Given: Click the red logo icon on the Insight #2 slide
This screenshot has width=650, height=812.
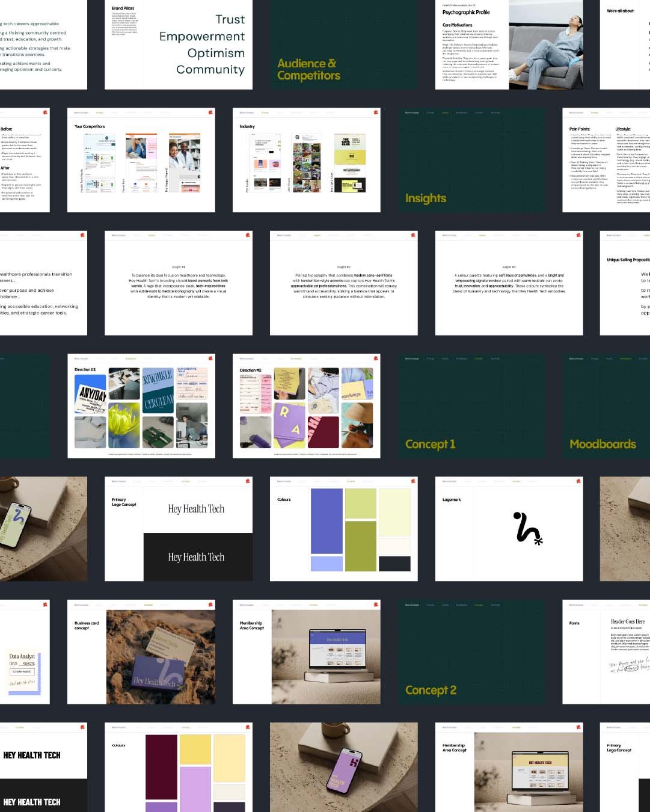Looking at the screenshot, I should coord(413,235).
